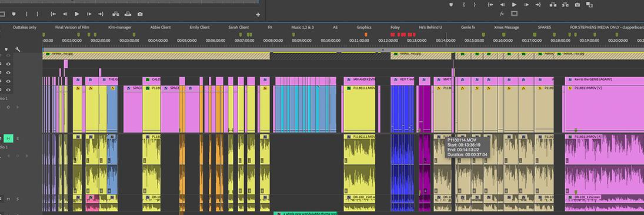Image resolution: width=644 pixels, height=215 pixels.
Task: Play the clip in the Source monitor
Action: (77, 14)
